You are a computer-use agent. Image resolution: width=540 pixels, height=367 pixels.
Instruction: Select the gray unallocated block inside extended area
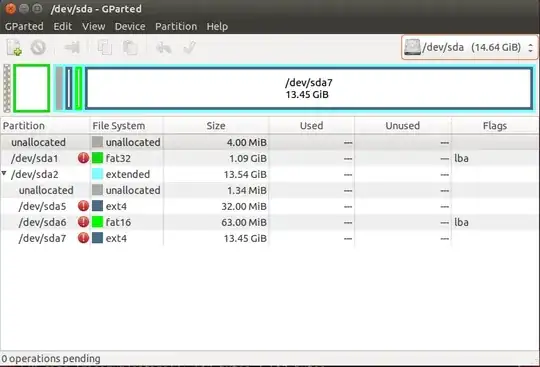click(x=59, y=88)
